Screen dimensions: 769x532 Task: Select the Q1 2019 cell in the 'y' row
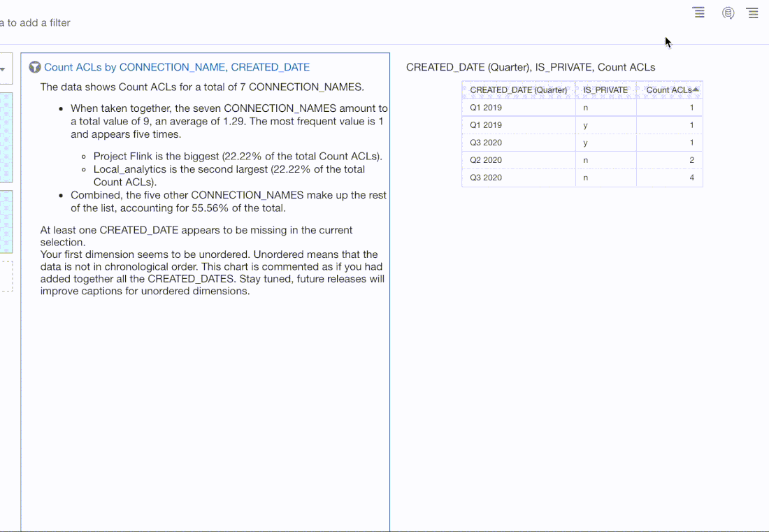tap(519, 125)
